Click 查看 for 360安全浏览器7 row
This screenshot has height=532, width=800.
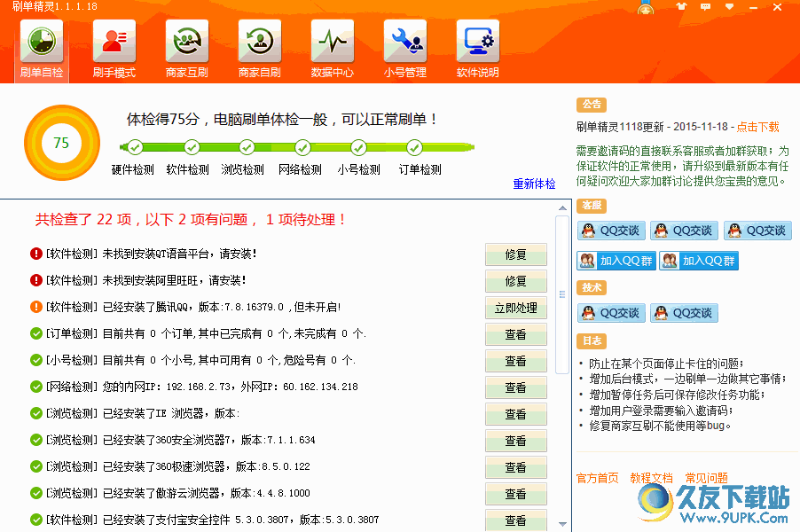[516, 440]
